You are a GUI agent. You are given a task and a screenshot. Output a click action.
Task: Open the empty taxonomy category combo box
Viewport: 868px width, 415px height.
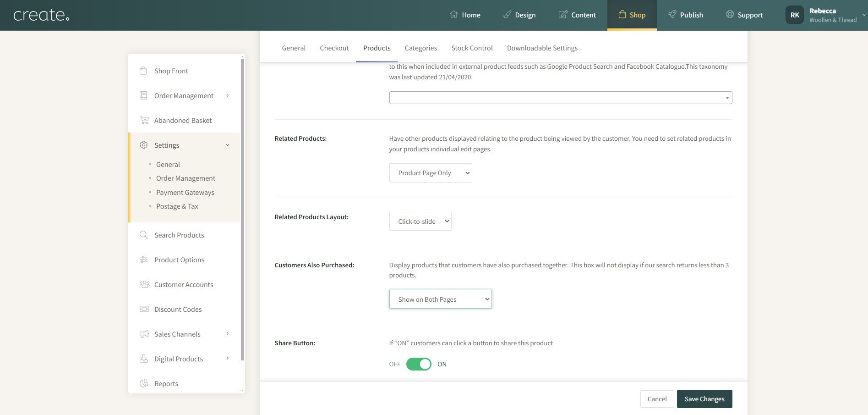pyautogui.click(x=561, y=98)
